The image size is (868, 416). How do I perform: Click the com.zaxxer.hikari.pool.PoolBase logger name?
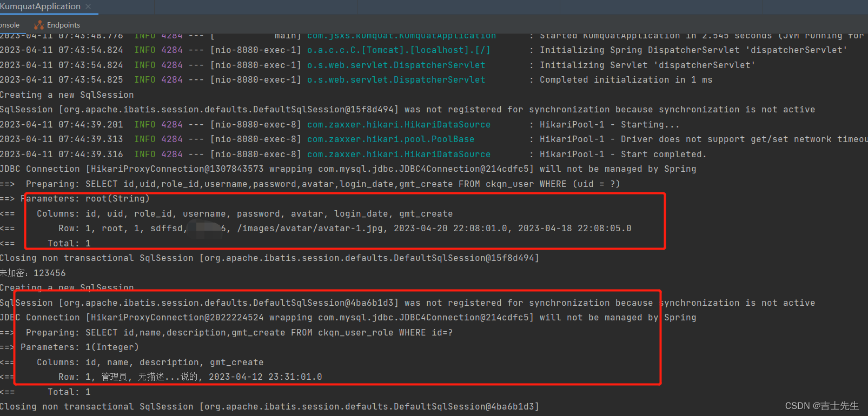(x=390, y=139)
